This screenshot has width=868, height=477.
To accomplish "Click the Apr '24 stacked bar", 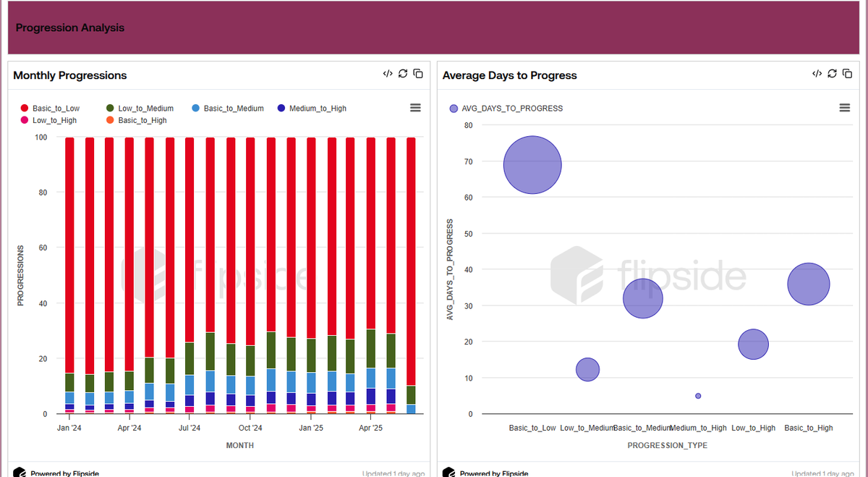I will [x=129, y=275].
